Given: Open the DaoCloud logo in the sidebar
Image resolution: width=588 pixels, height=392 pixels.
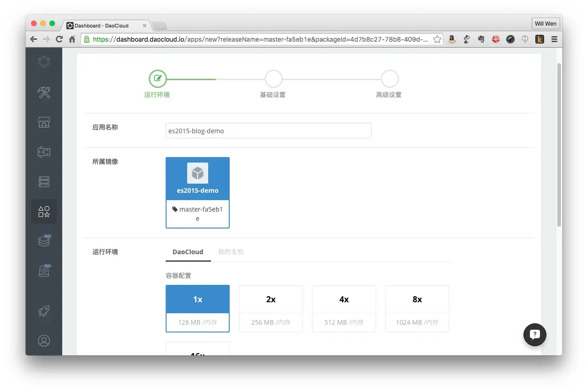Looking at the screenshot, I should [x=44, y=62].
